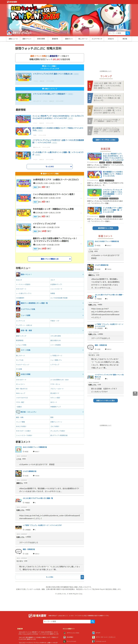Open イナズマイレブンVコラボ 最新イベント攻略まとめ thumbnail
Viewport: 138px width, 644px height.
click(24, 77)
